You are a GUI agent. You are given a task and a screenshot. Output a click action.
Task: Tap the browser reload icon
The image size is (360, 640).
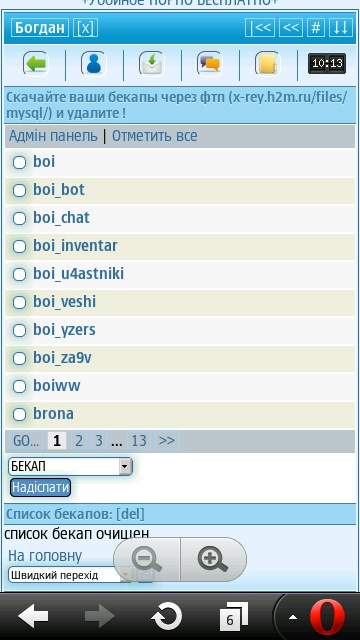pos(166,616)
